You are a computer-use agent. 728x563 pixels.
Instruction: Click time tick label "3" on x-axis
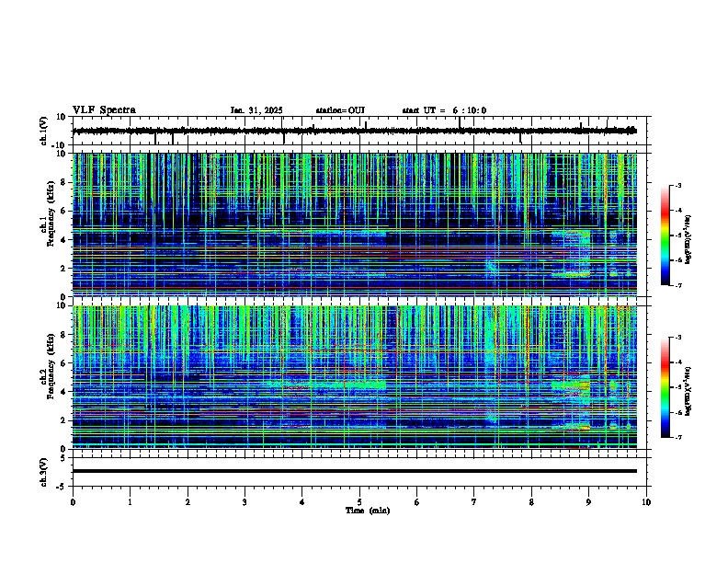(x=245, y=502)
